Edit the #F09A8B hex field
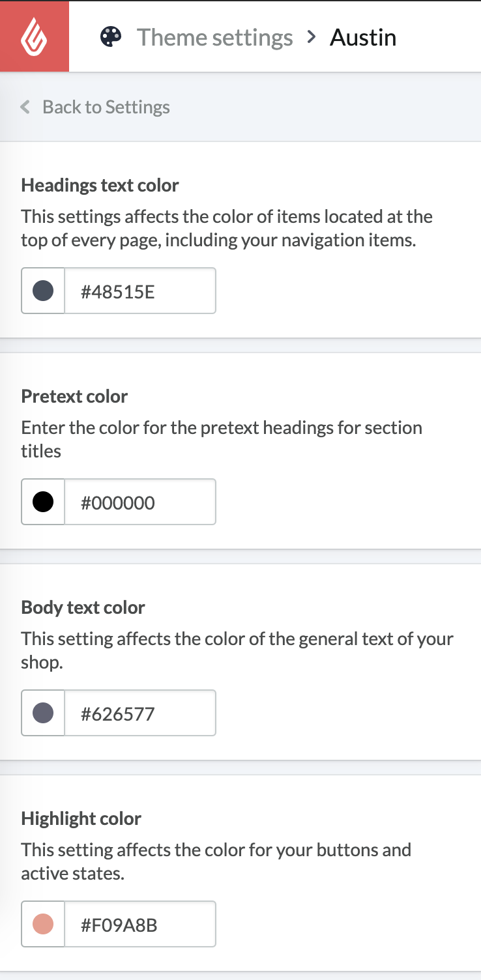 [139, 924]
